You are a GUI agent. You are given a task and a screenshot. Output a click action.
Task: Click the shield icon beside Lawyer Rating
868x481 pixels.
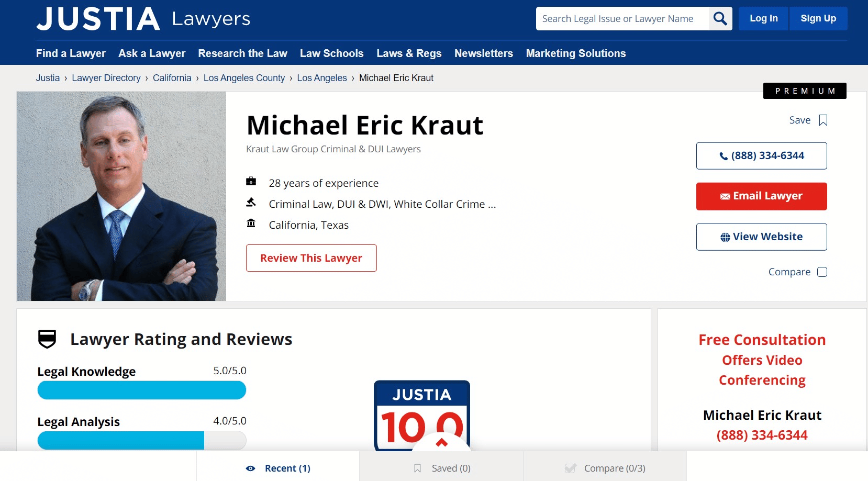pyautogui.click(x=47, y=339)
